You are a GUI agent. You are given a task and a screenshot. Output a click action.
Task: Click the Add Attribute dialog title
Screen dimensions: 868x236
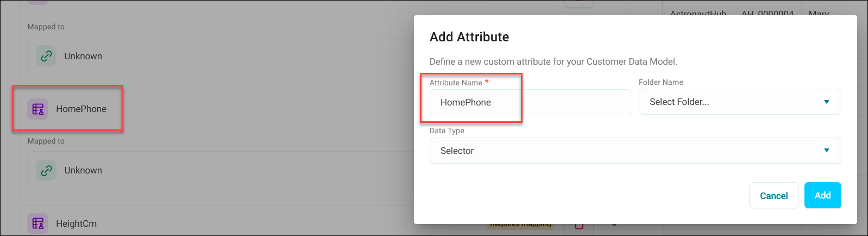pyautogui.click(x=469, y=37)
